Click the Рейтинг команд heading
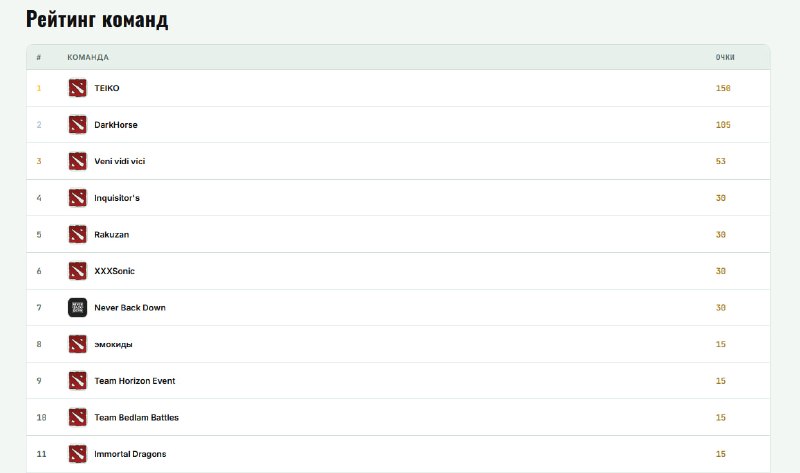 pyautogui.click(x=97, y=19)
